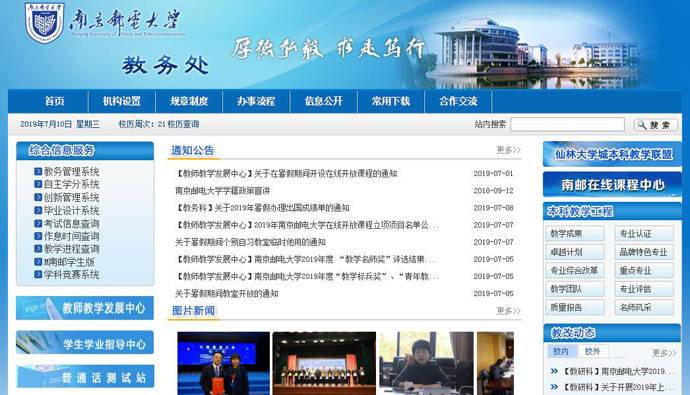Open the 学生学业指导中心 banner
The height and width of the screenshot is (395, 690).
[85, 343]
